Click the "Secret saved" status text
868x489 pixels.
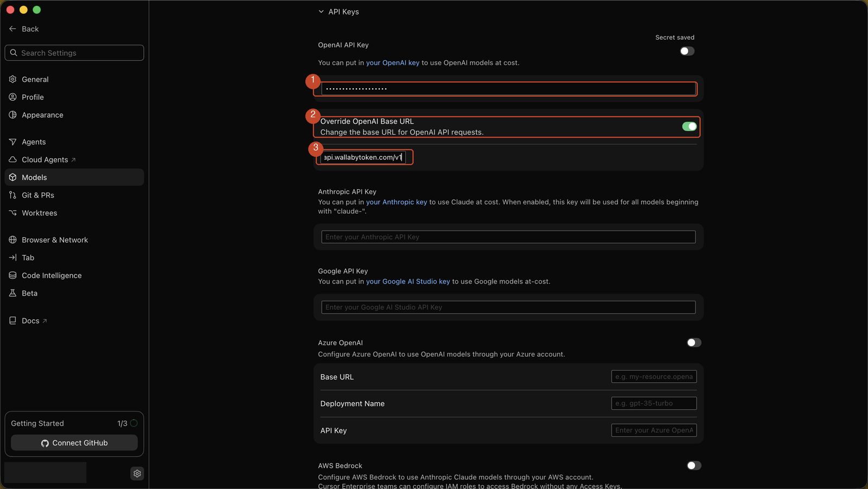(675, 37)
